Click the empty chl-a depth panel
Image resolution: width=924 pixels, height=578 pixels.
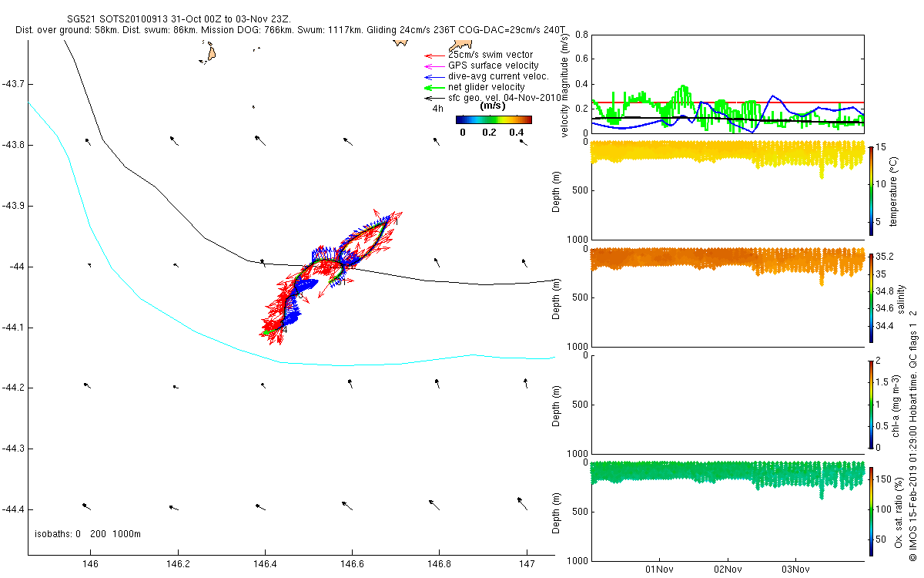(728, 404)
